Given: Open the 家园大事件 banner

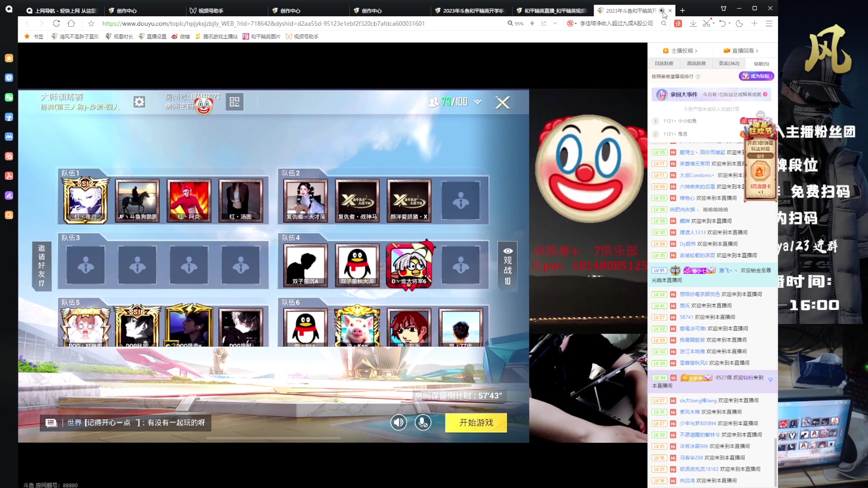Looking at the screenshot, I should (712, 94).
